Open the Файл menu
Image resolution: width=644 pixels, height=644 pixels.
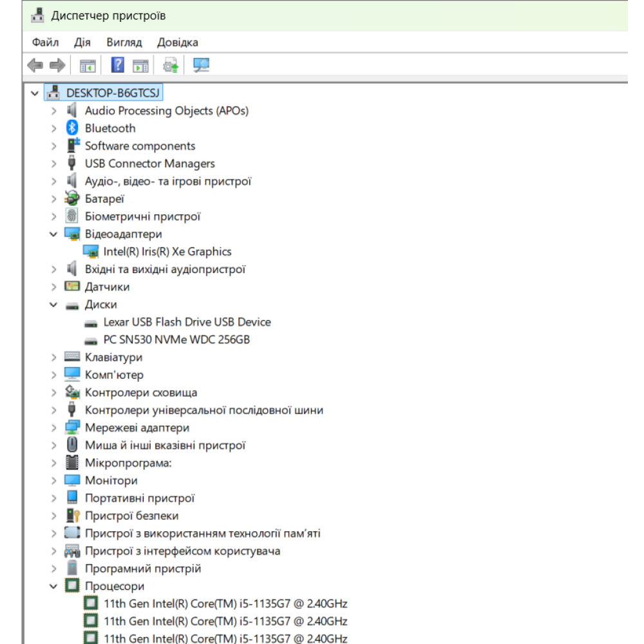pyautogui.click(x=46, y=43)
